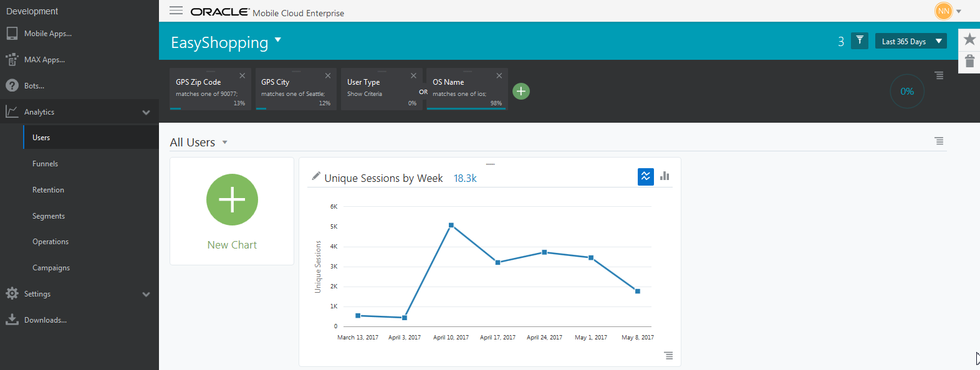Click the chart panel drag handle
Image resolution: width=980 pixels, height=370 pixels.
(490, 164)
